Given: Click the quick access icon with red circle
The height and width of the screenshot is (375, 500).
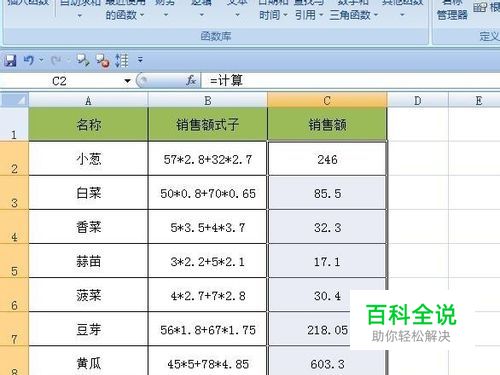Looking at the screenshot, I should click(x=102, y=61).
